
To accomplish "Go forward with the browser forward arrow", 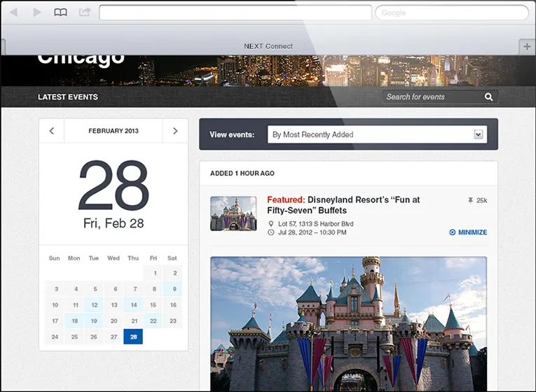I will tap(37, 13).
